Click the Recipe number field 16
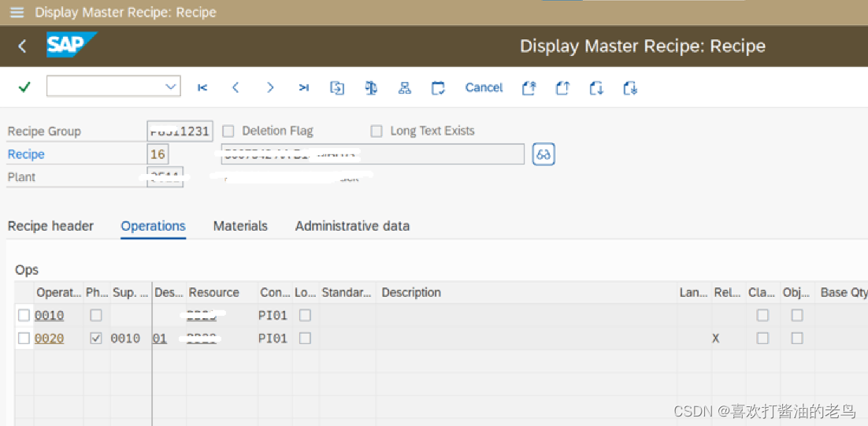Image resolution: width=868 pixels, height=426 pixels. click(x=158, y=154)
